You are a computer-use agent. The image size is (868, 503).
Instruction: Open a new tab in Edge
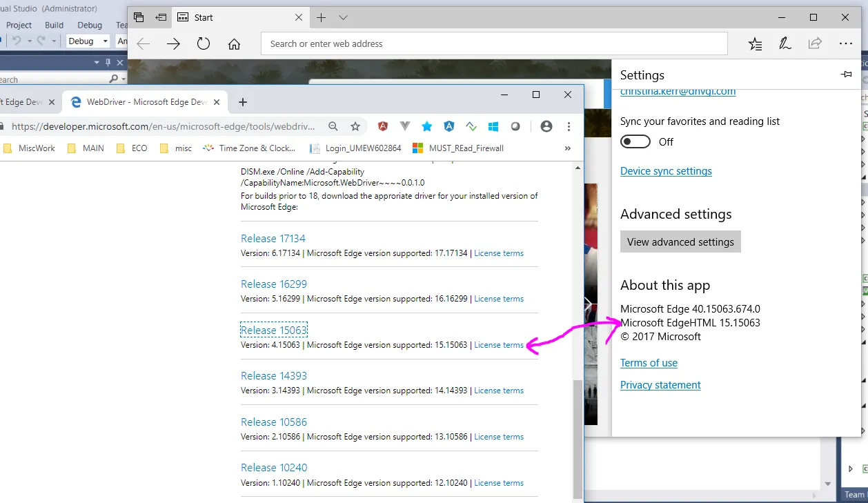[x=321, y=17]
